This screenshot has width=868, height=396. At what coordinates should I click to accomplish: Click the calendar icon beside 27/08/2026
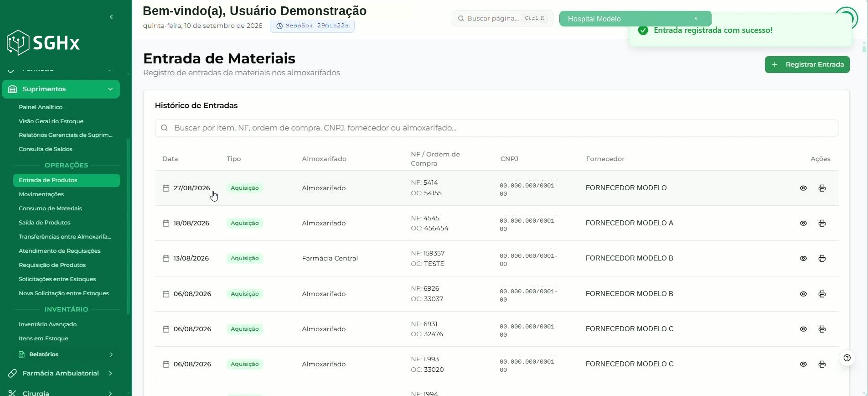coord(166,188)
